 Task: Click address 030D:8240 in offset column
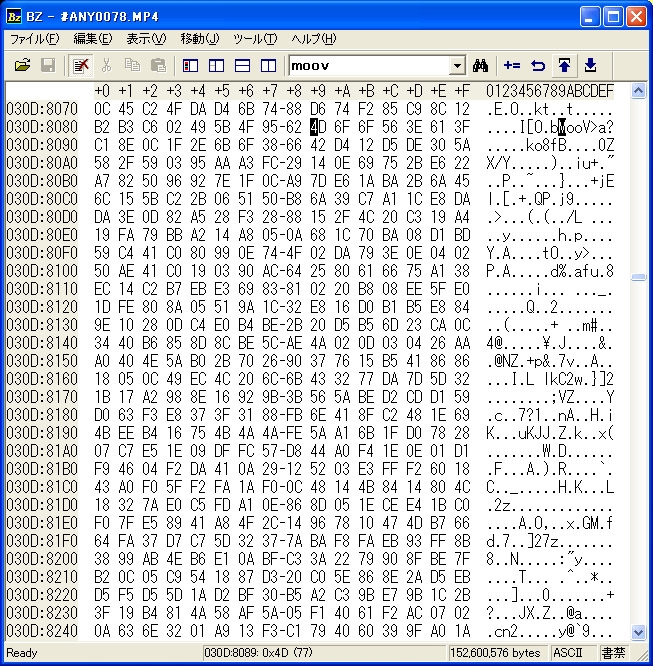(42, 631)
